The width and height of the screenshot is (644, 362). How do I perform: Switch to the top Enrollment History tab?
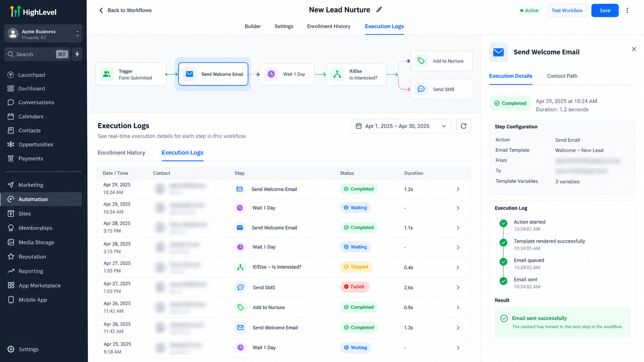click(x=329, y=26)
